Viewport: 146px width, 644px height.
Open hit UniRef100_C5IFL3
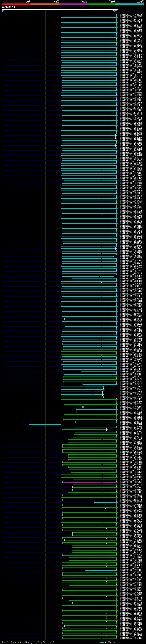click(x=131, y=22)
